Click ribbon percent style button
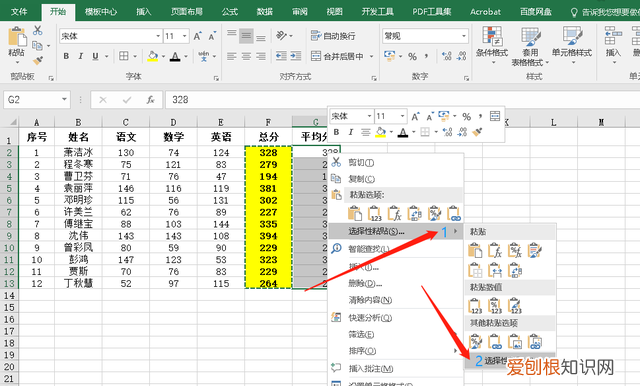This screenshot has height=386, width=640. 412,56
